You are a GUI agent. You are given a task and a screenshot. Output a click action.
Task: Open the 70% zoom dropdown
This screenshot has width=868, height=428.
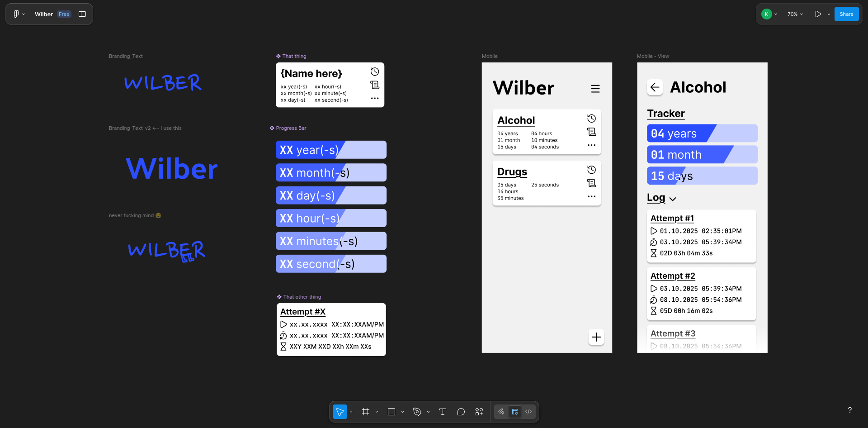795,14
